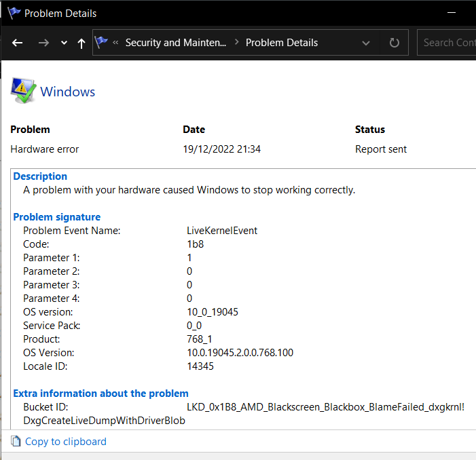Minimize the Problem Details window
This screenshot has height=460, width=476.
point(452,13)
